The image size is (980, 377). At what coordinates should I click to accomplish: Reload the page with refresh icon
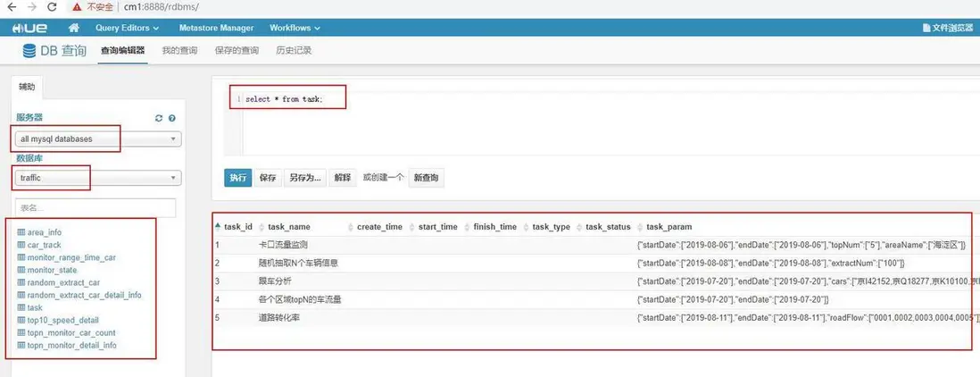coord(53,7)
